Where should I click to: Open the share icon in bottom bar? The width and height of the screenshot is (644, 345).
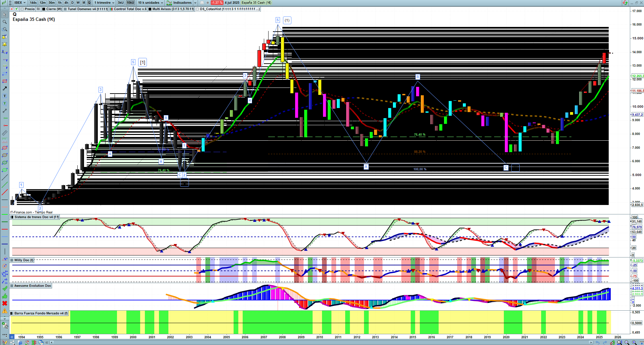12,342
